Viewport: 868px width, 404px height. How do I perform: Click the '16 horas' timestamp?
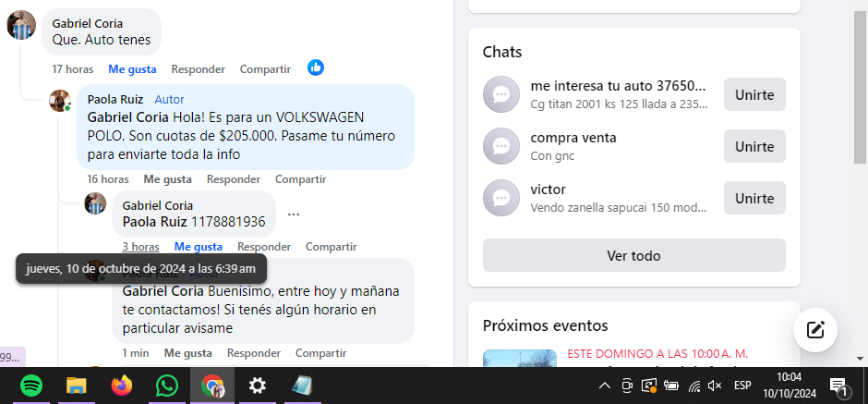(x=108, y=179)
